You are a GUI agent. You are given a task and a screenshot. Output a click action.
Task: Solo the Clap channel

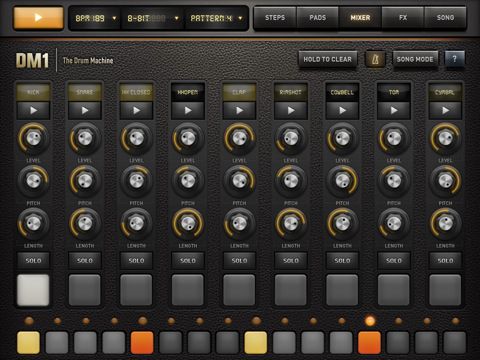tap(239, 260)
